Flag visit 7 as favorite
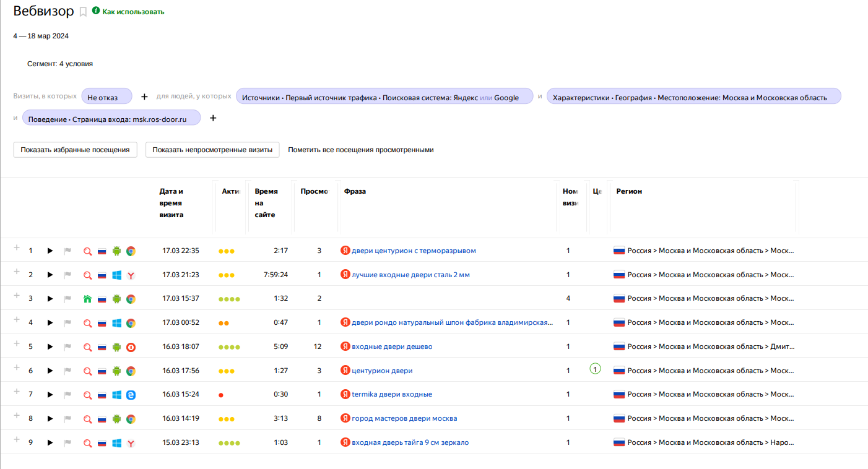Image resolution: width=868 pixels, height=469 pixels. pos(67,395)
